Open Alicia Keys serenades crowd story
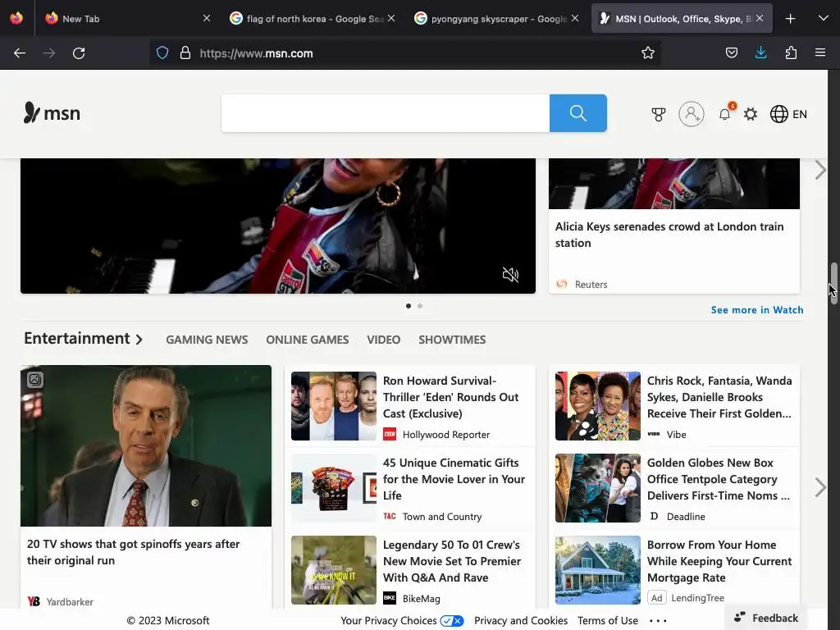The width and height of the screenshot is (840, 630). point(669,235)
